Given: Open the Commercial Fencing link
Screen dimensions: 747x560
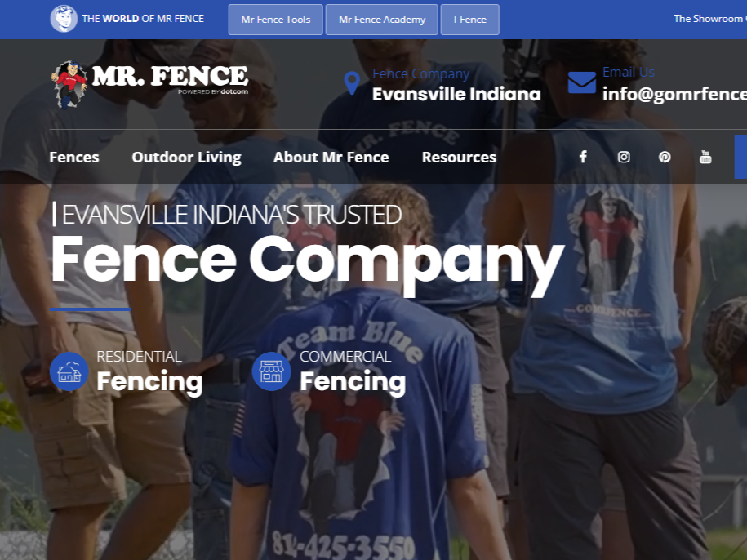Looking at the screenshot, I should [x=353, y=372].
